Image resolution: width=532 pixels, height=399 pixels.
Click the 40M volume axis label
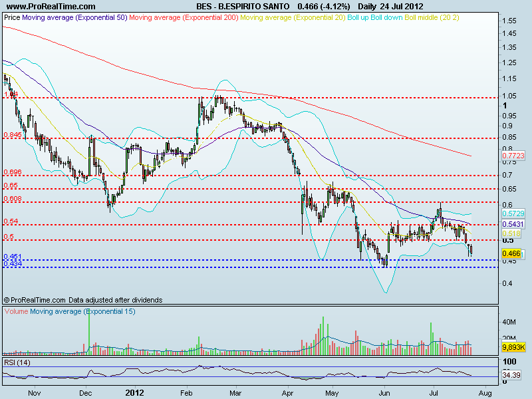pos(509,322)
